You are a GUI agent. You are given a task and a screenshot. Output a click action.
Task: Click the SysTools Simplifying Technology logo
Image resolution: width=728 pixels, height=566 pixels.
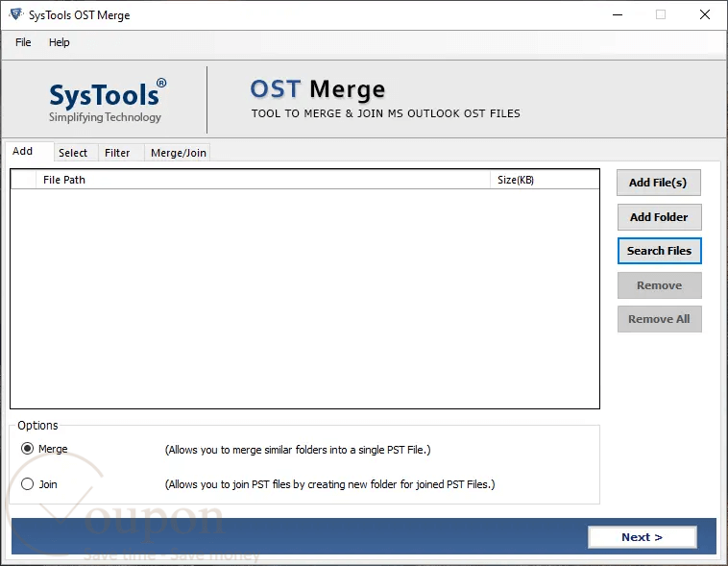(x=107, y=100)
